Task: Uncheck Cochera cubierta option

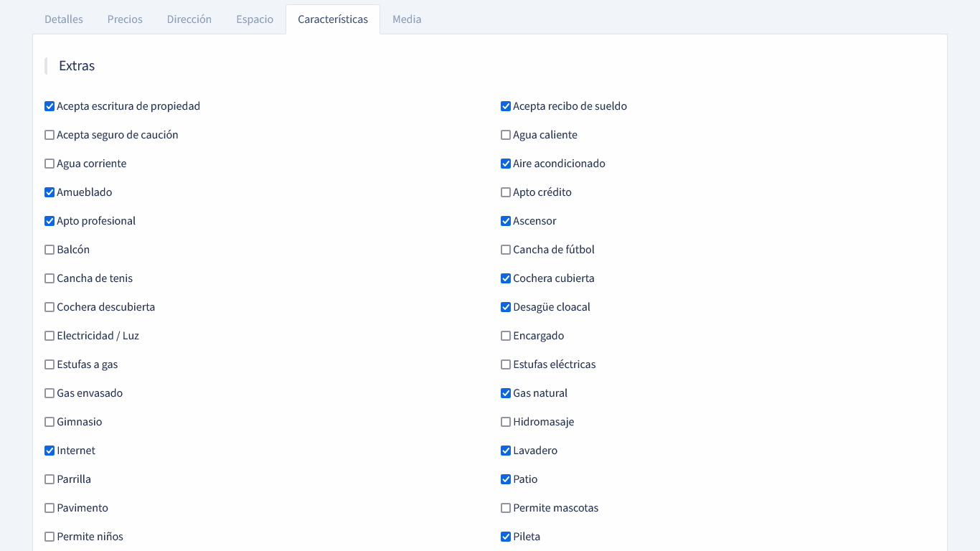Action: coord(506,278)
